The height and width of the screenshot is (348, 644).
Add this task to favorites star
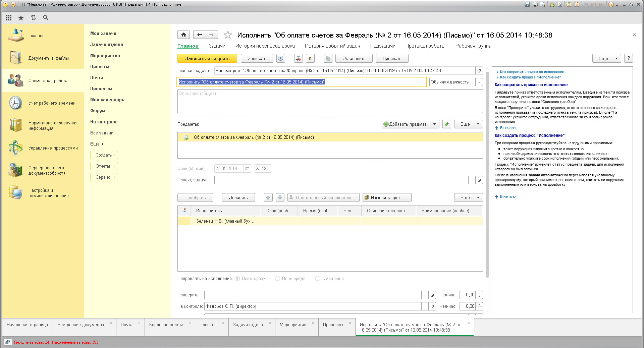[x=228, y=35]
